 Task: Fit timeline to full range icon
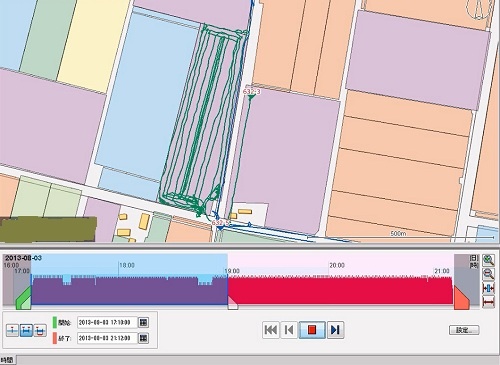[488, 302]
